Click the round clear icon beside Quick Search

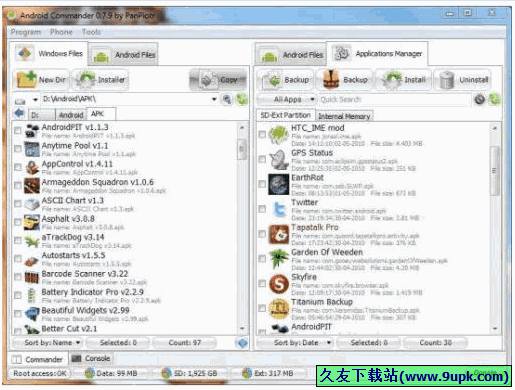(x=479, y=99)
